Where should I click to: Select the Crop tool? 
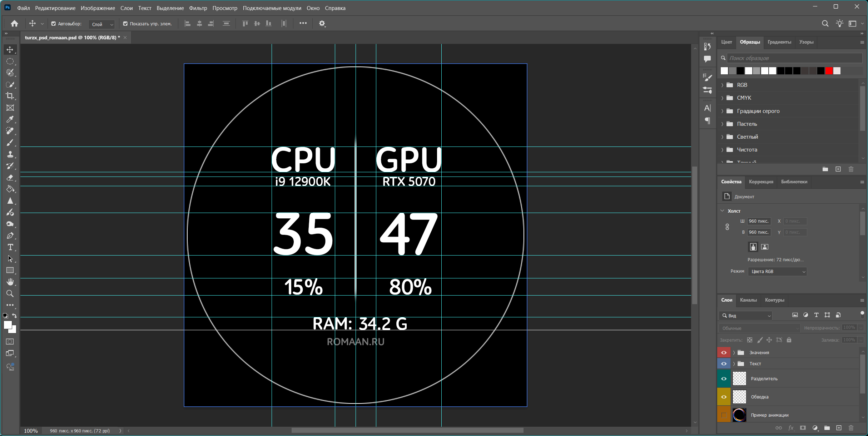coord(10,96)
